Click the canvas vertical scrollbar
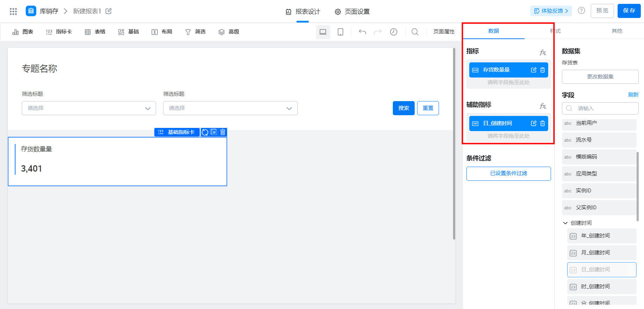 point(454,144)
